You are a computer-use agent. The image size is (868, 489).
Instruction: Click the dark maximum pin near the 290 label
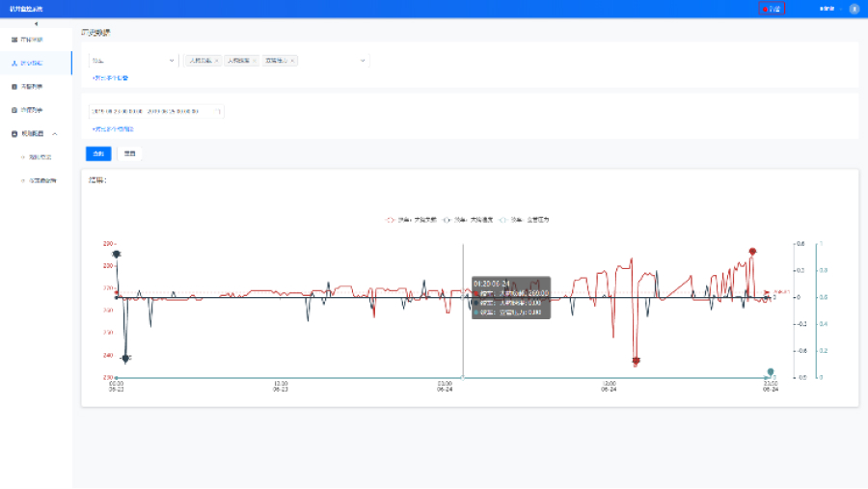click(x=117, y=255)
